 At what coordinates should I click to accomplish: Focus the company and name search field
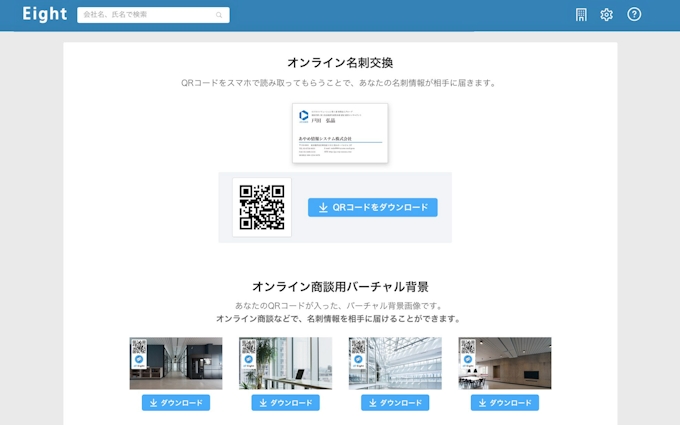click(x=150, y=15)
